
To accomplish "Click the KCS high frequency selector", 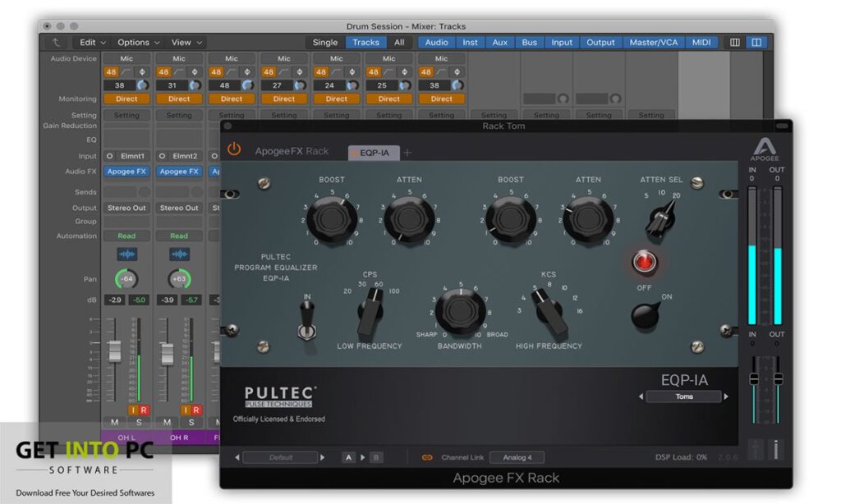I will pos(550,311).
